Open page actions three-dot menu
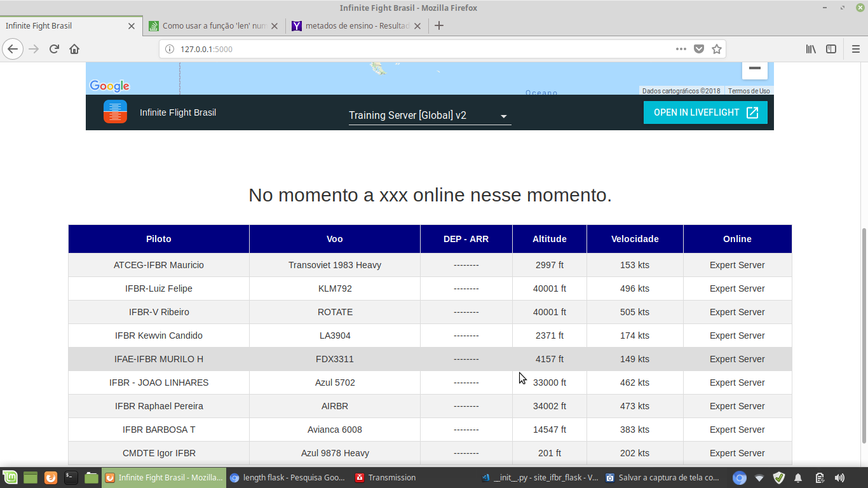 coord(681,49)
